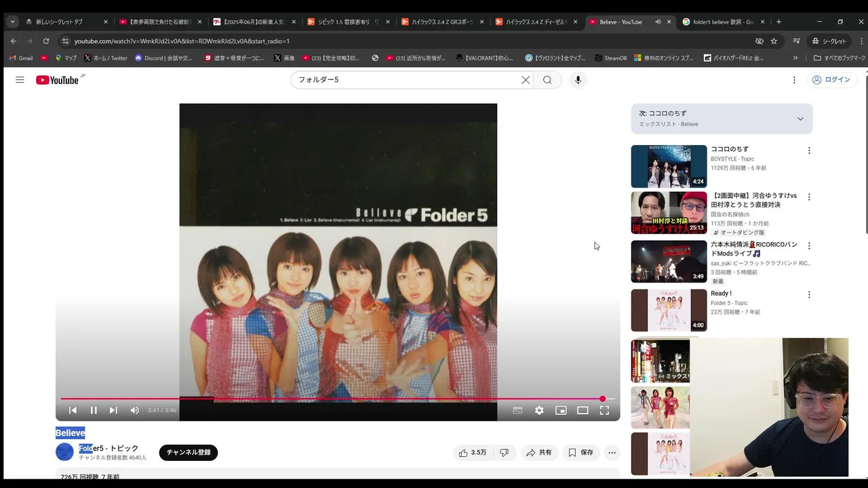Open the Folder5 - トピック channel link

(x=108, y=448)
